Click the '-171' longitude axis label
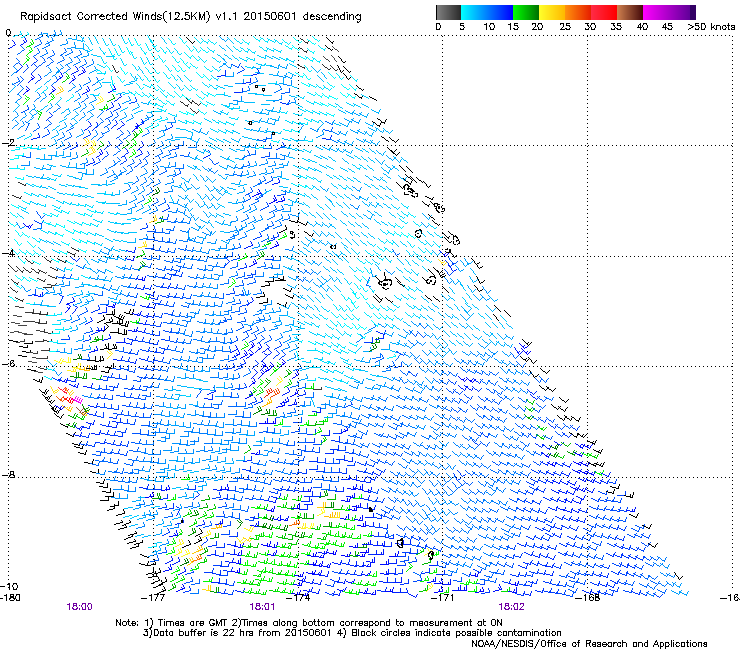 point(443,597)
